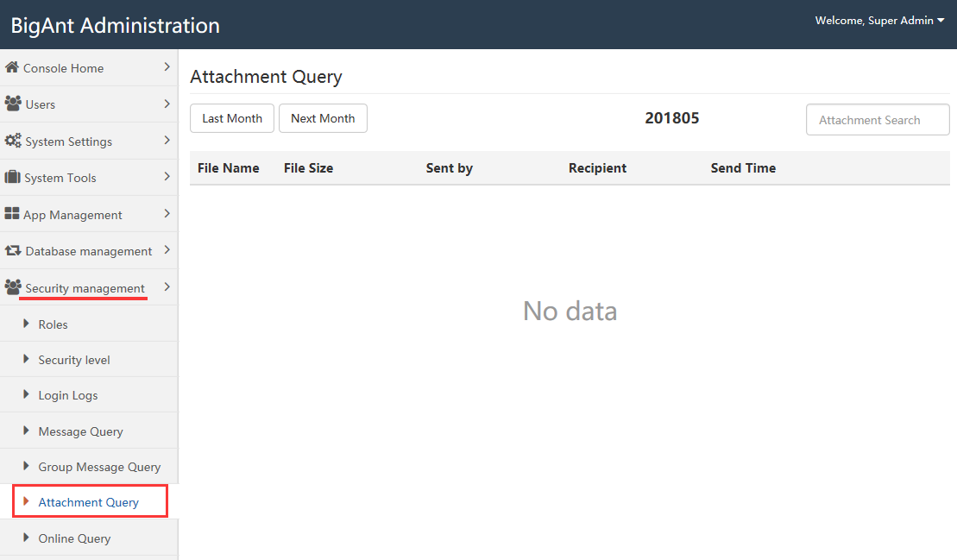Open the System Settings menu label
Viewport: 957px width, 560px height.
[69, 142]
